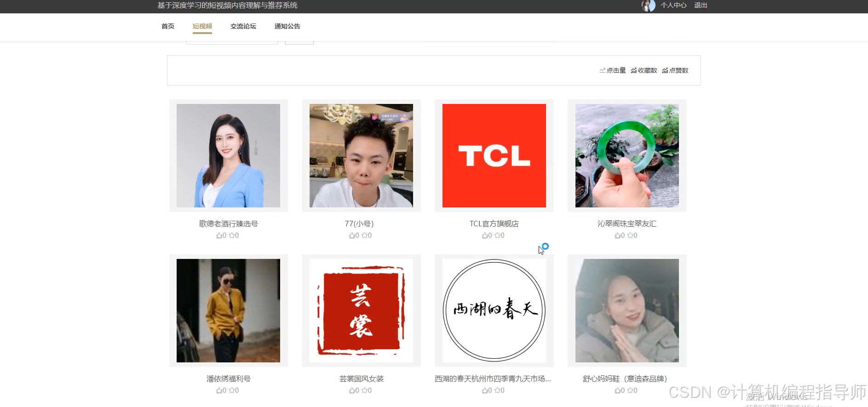This screenshot has width=868, height=407.
Task: Click the title text 芸裳国风女装
Action: point(362,378)
